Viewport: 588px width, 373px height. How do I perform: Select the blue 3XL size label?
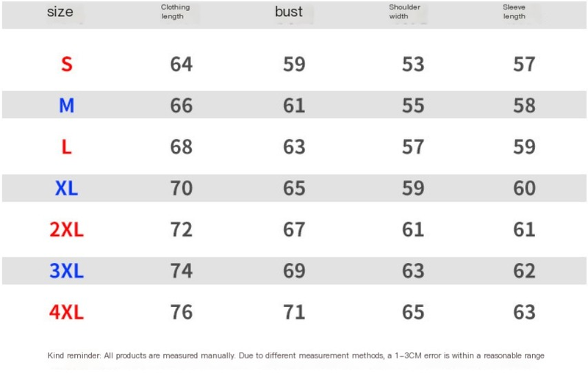(66, 271)
